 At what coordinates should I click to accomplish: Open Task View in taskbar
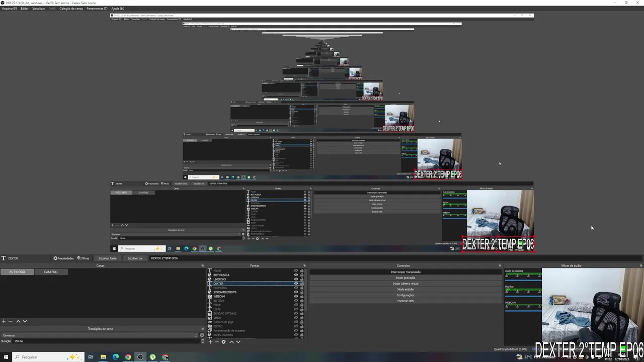click(x=91, y=357)
